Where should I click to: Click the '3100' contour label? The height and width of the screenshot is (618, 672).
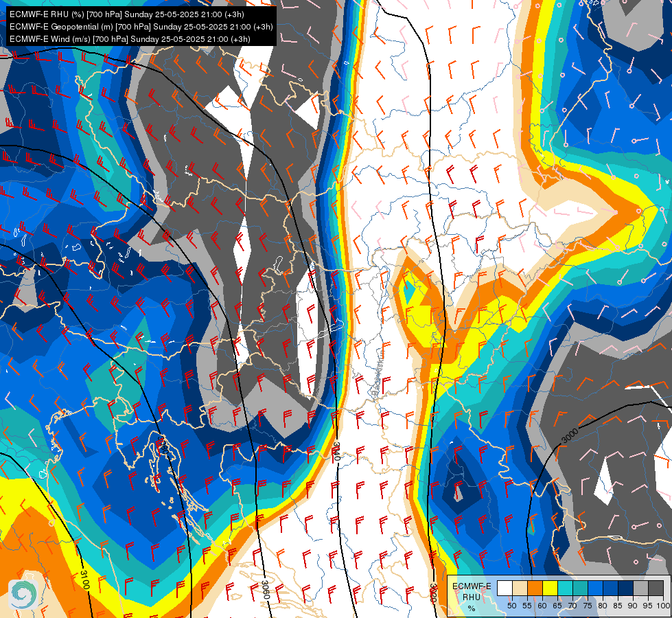tap(85, 580)
